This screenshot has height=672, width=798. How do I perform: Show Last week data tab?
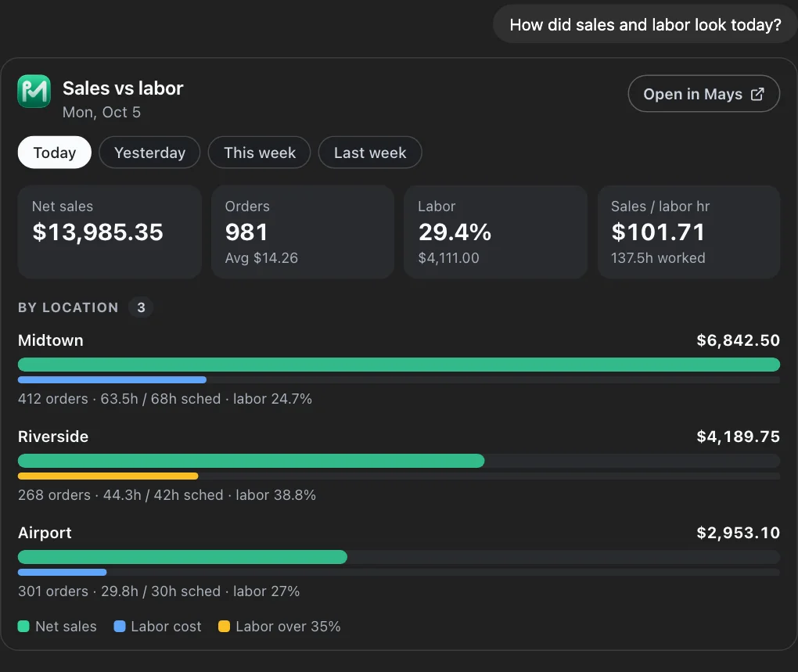[x=370, y=153]
